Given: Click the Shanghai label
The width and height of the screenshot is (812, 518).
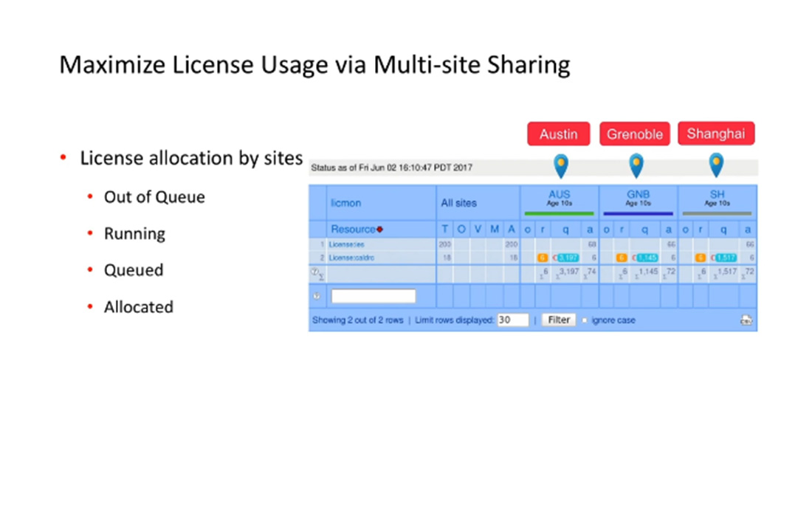Looking at the screenshot, I should pos(716,134).
